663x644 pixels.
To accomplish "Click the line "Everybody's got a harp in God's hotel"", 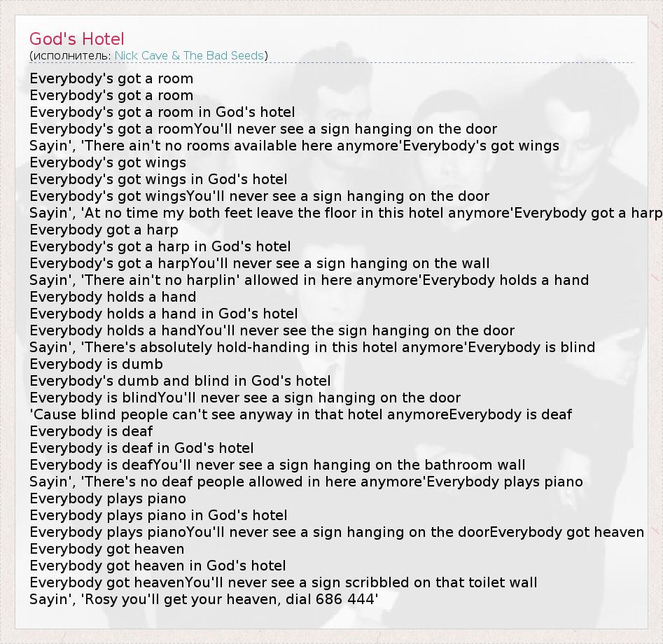I will pyautogui.click(x=160, y=246).
